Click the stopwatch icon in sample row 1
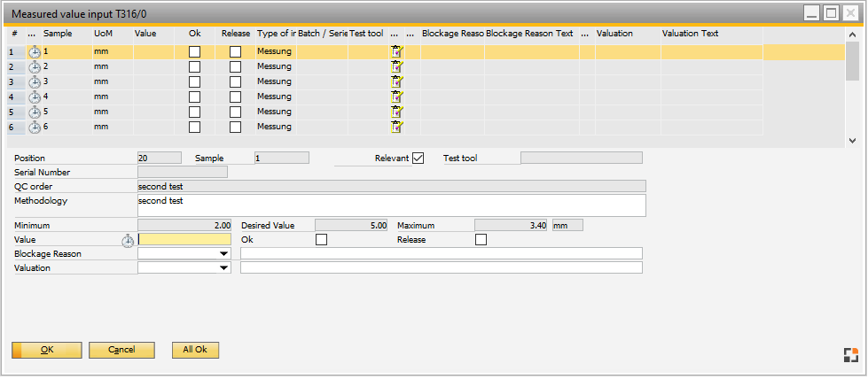 (35, 52)
